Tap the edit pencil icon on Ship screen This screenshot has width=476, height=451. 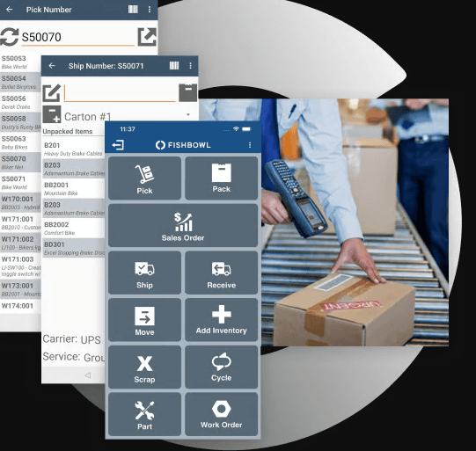(51, 93)
